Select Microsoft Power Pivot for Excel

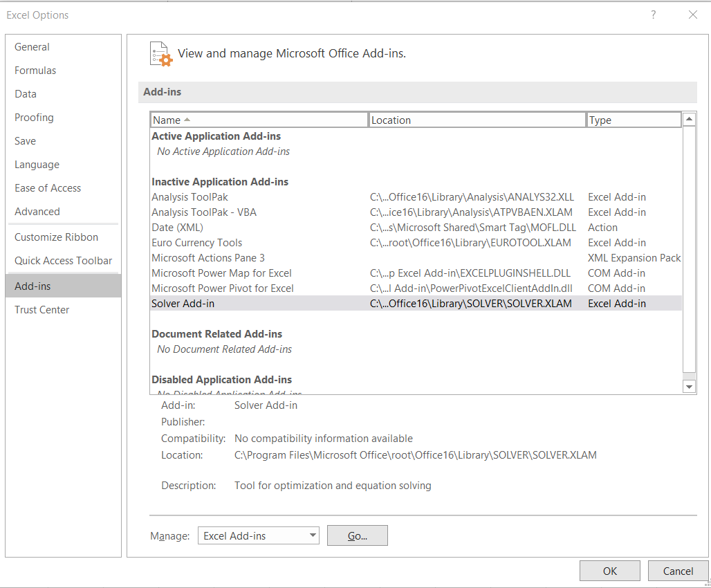tap(223, 288)
